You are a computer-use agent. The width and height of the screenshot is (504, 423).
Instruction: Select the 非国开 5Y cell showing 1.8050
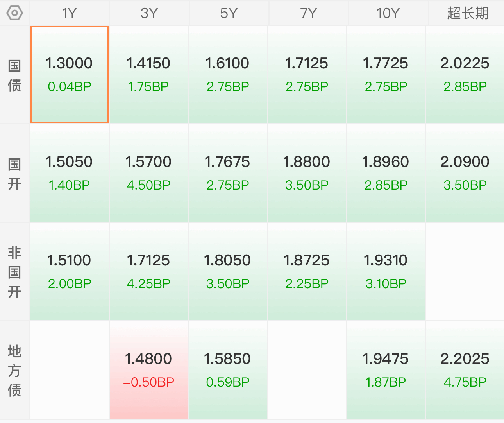point(227,272)
